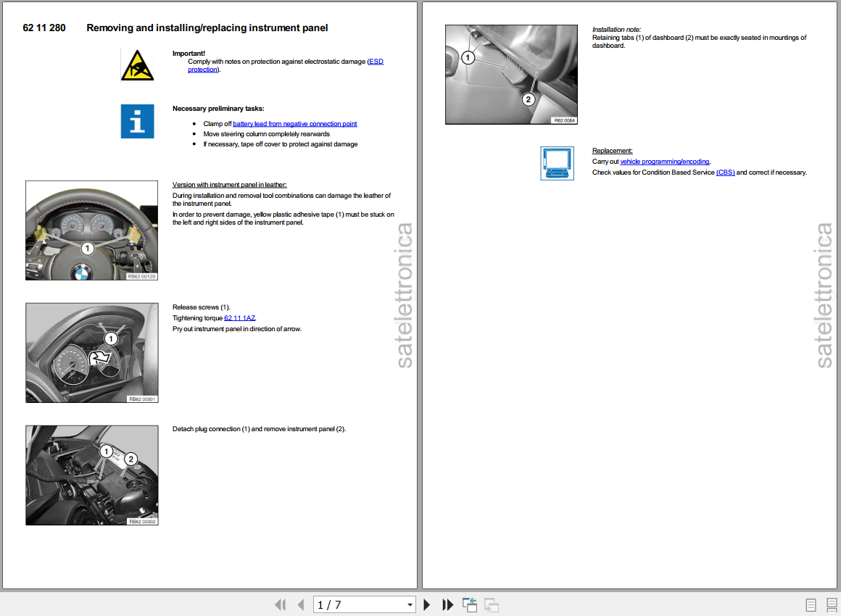Viewport: 841px width, 616px height.
Task: Click the 'Important!' label
Action: tap(188, 54)
